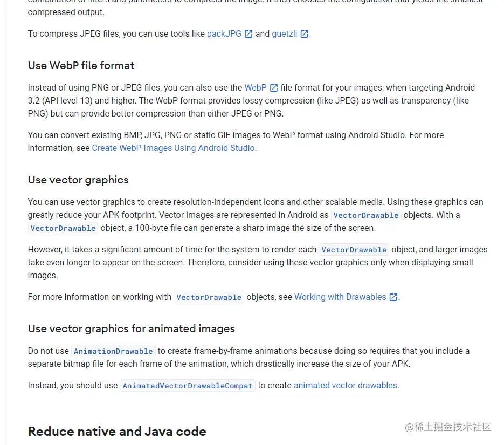Click VectorDrawable code link before 'object, a 100-byte'
The image size is (504, 445).
(x=63, y=228)
